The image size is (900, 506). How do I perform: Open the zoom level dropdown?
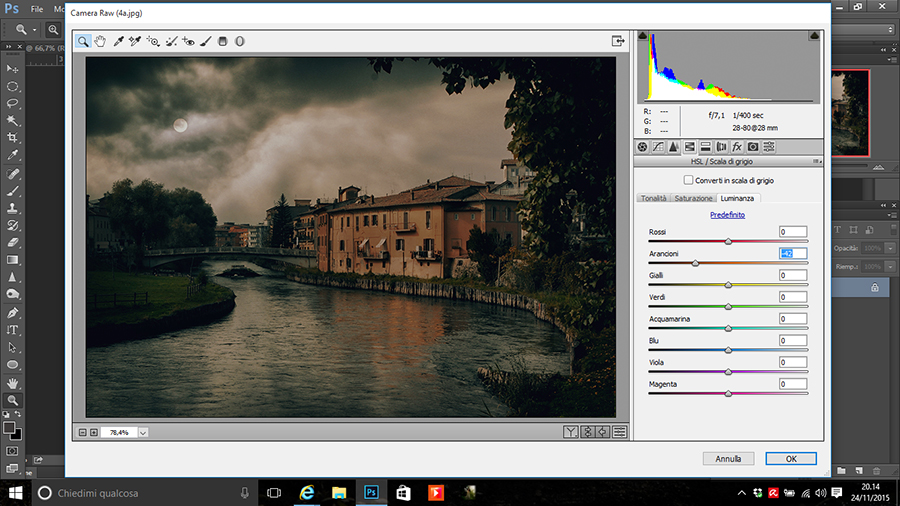coord(143,432)
